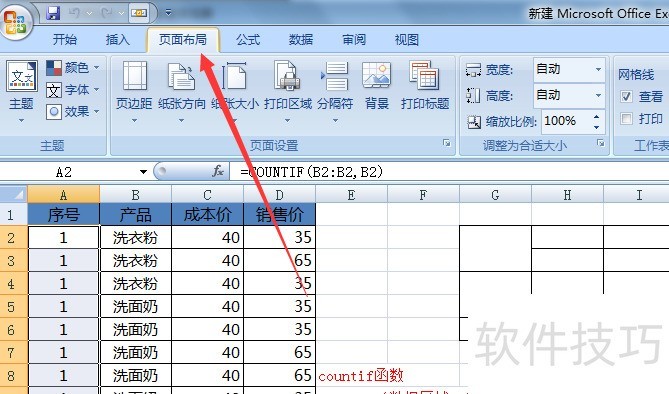669x394 pixels.
Task: Click the 产品 header cell
Action: point(136,214)
